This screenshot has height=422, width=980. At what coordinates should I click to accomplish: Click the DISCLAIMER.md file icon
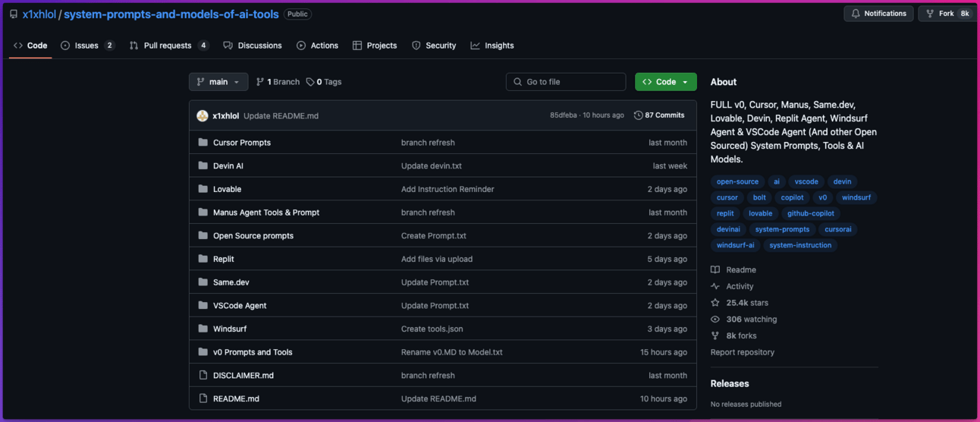coord(203,375)
